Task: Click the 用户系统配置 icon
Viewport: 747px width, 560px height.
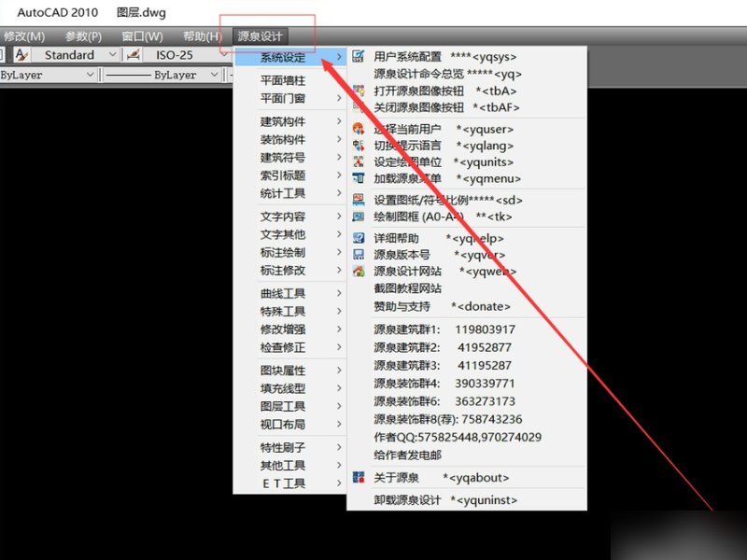Action: (359, 57)
